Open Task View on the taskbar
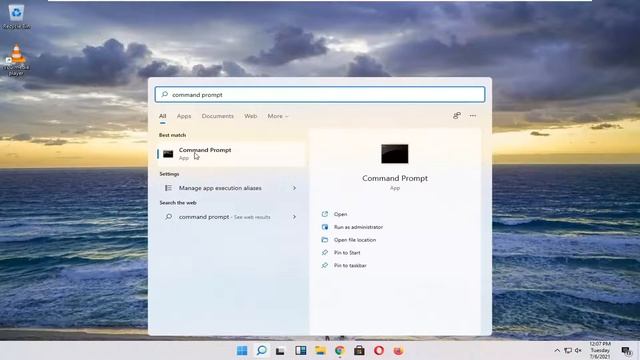 [x=280, y=351]
